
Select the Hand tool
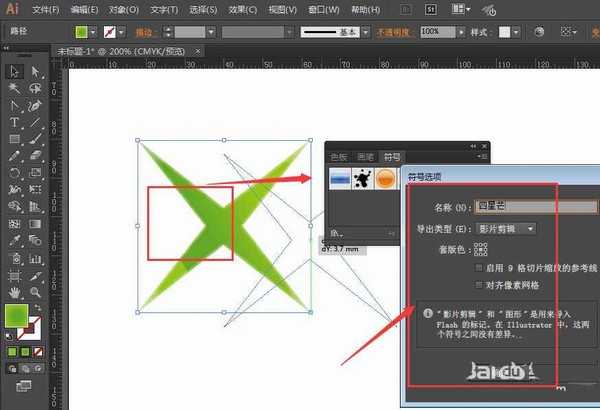(x=14, y=292)
